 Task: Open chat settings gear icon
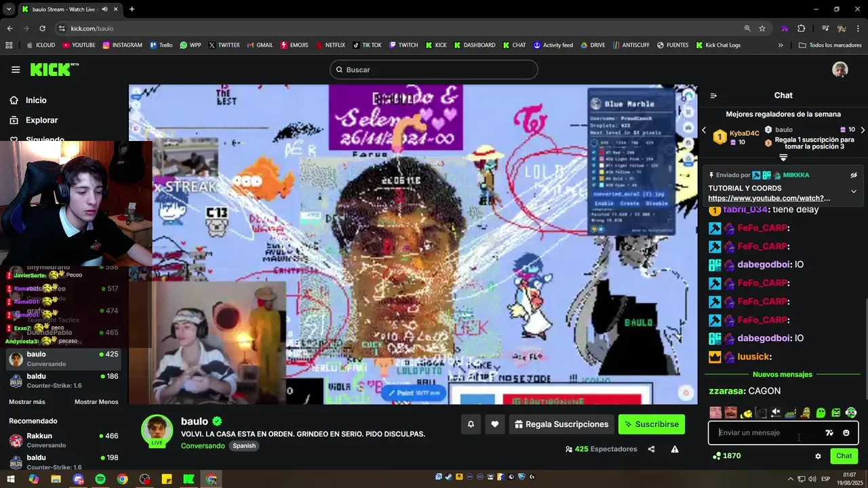[818, 456]
